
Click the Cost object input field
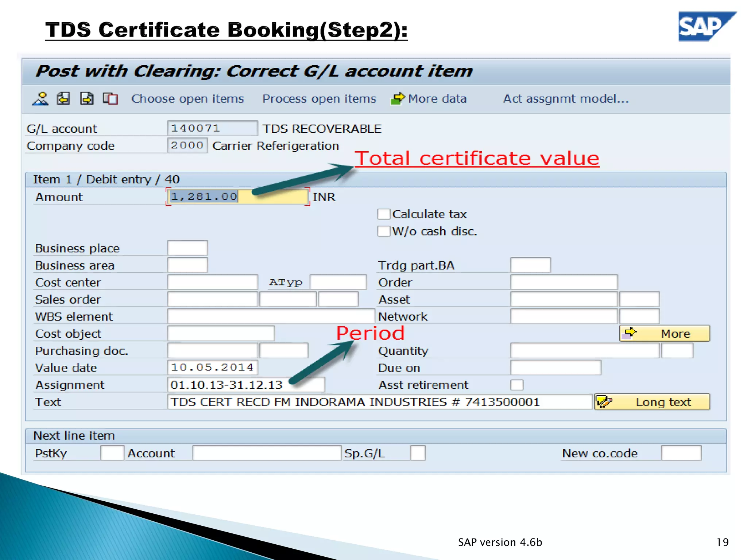point(221,334)
